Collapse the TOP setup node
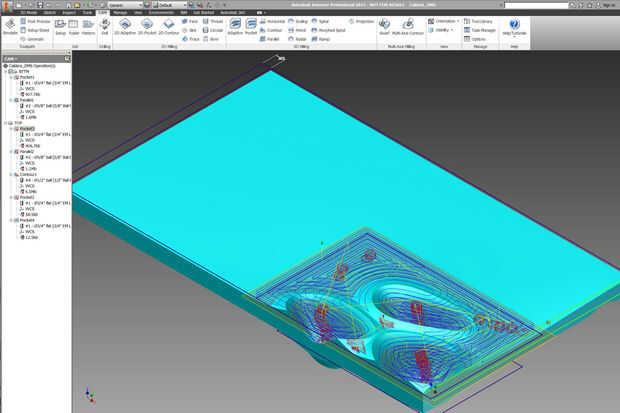 click(6, 123)
